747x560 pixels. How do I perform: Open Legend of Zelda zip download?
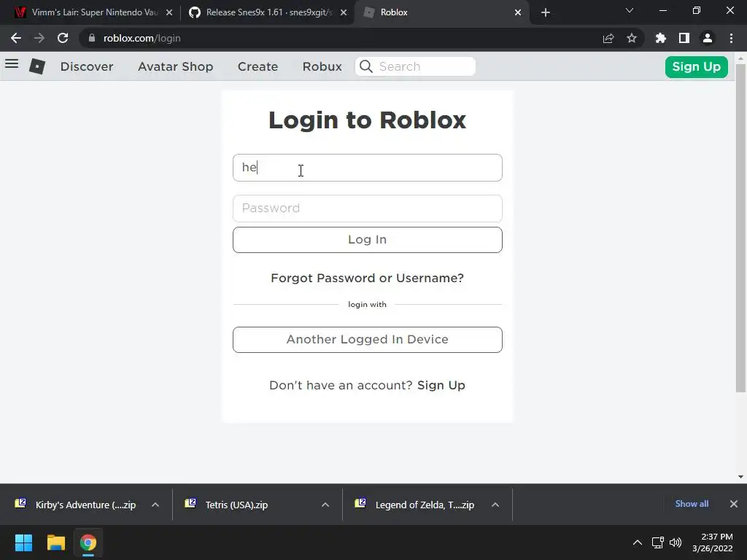click(x=415, y=505)
